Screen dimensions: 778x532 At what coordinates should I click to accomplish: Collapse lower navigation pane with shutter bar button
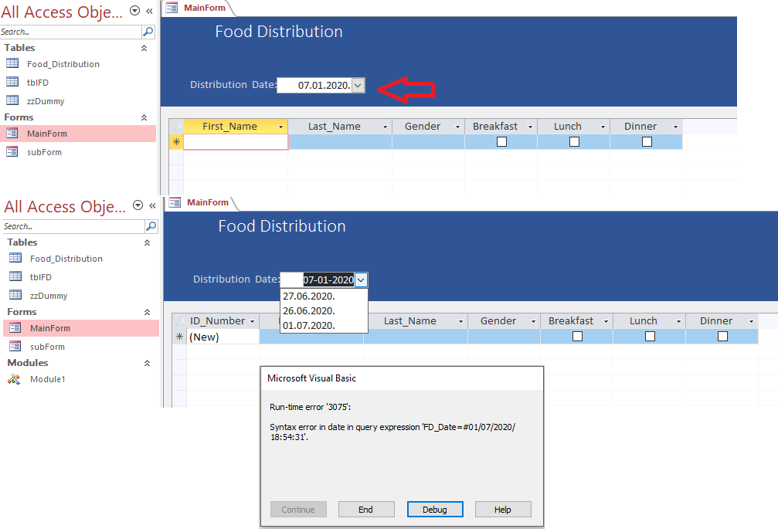[x=152, y=205]
